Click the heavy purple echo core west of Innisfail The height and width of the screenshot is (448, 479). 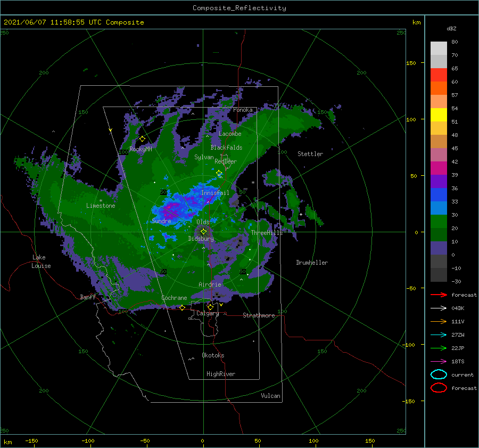(171, 210)
